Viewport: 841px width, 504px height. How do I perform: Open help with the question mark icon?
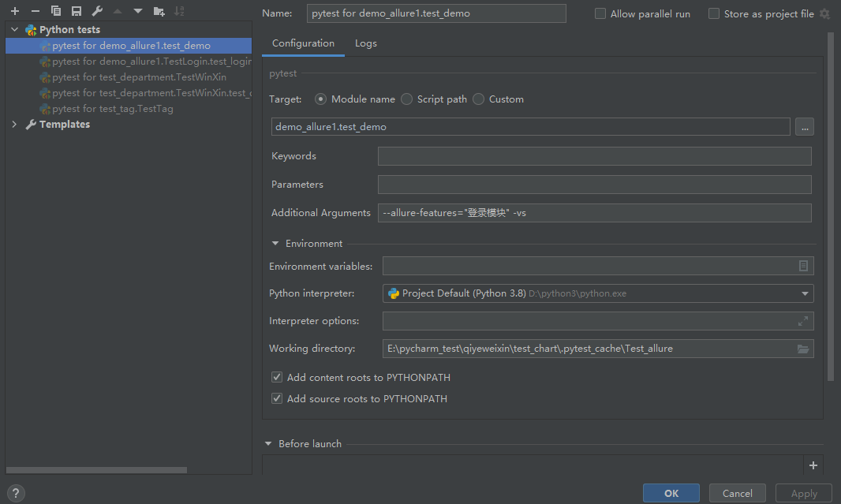point(16,493)
